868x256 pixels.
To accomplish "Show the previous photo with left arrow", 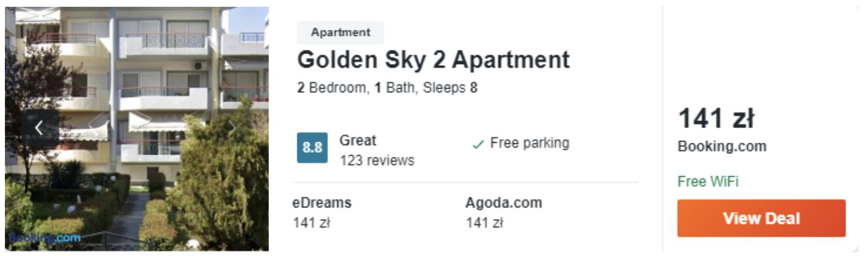I will click(39, 128).
